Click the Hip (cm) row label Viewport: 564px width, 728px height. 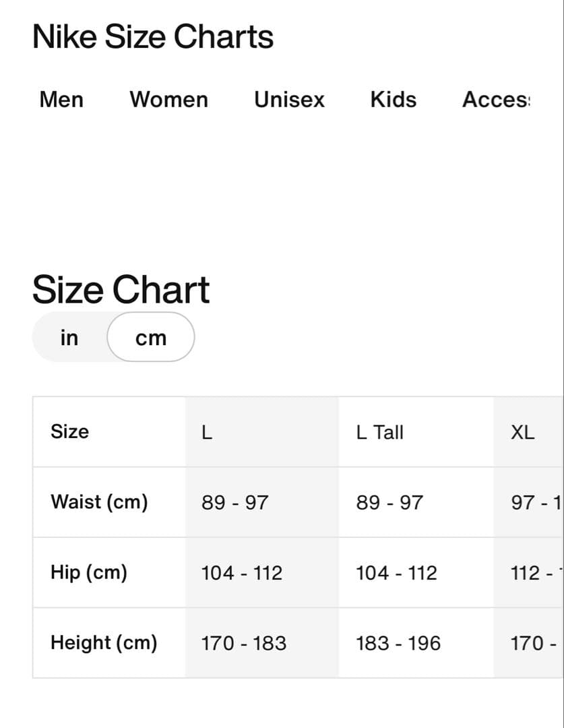click(89, 573)
